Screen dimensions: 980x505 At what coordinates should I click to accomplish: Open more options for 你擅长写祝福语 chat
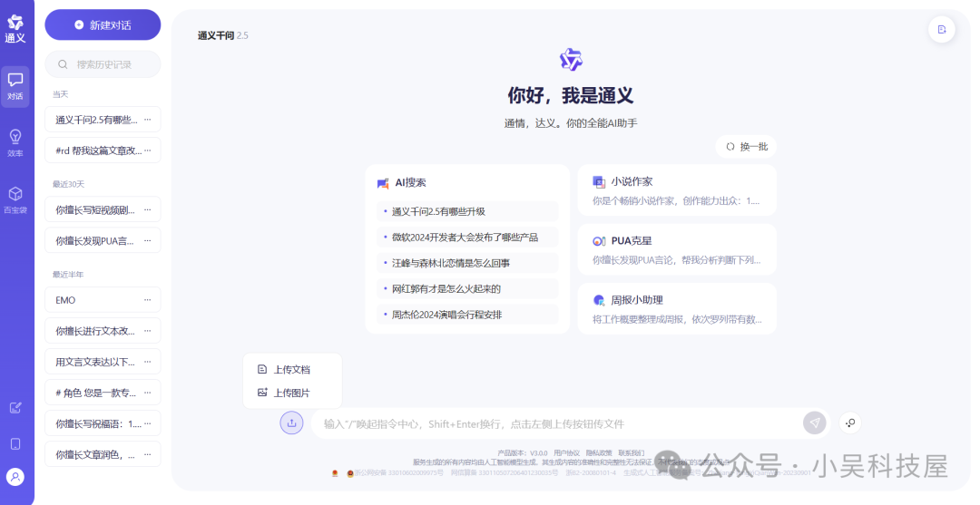coord(148,423)
